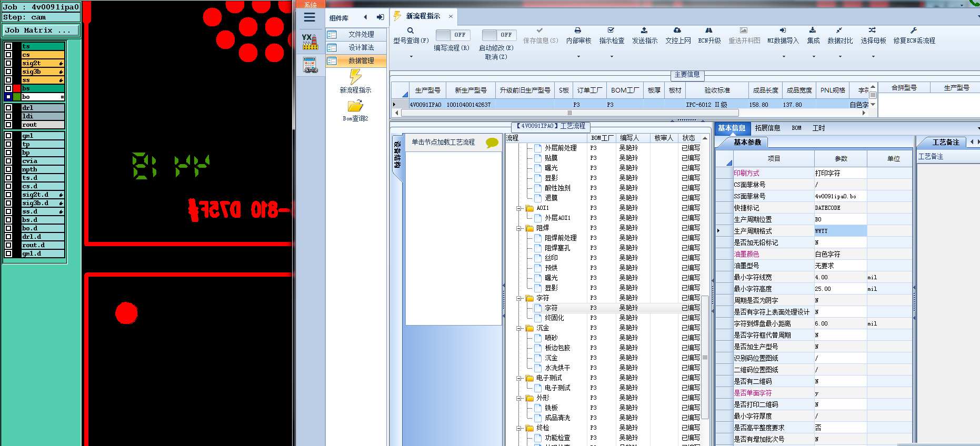Viewport: 980px width, 446px height.
Task: Select the 文件处理 menu item
Action: click(x=356, y=34)
